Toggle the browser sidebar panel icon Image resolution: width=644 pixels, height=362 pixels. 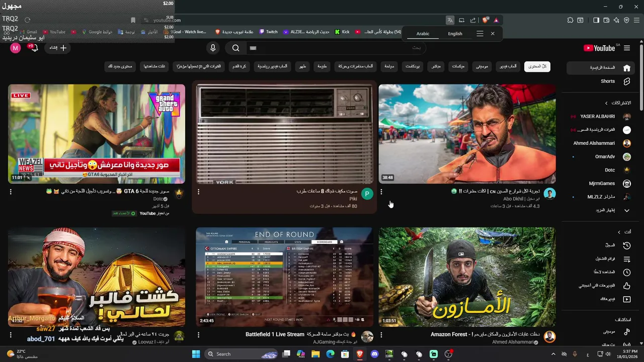click(596, 20)
